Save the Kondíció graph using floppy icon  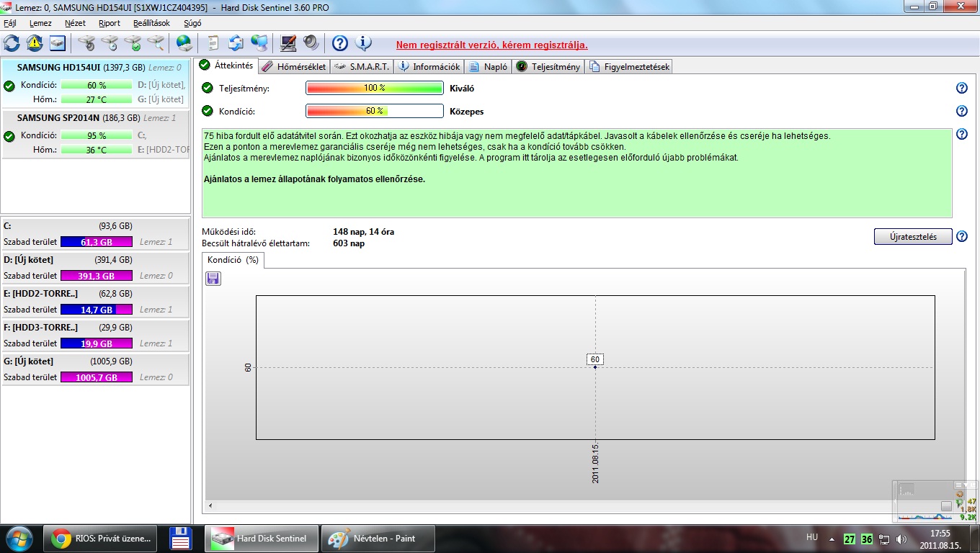pos(213,278)
